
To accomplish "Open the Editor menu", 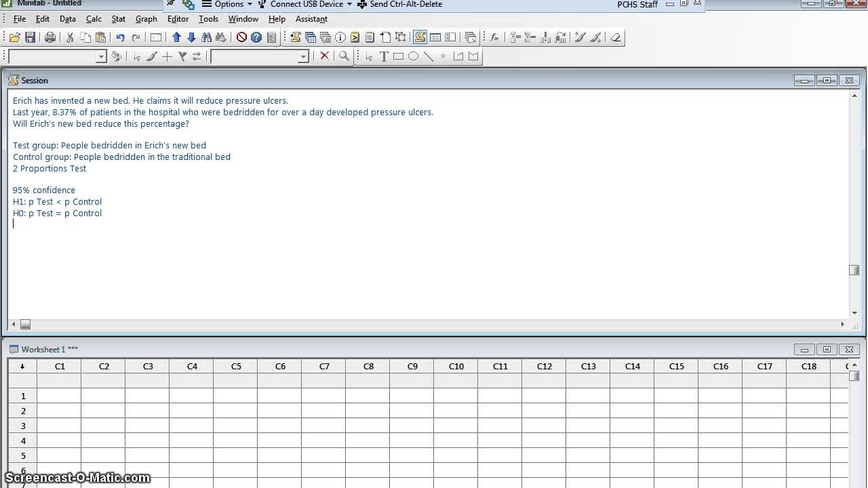I will coord(178,19).
